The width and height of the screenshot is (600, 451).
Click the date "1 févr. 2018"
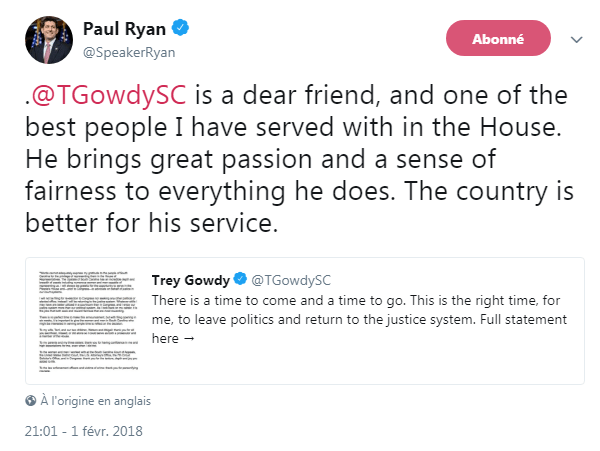point(103,431)
